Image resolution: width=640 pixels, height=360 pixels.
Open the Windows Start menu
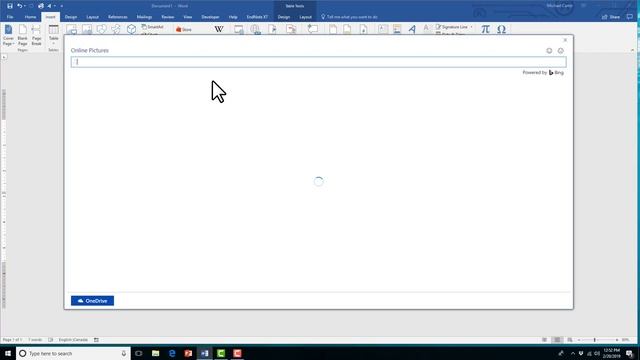[x=8, y=353]
